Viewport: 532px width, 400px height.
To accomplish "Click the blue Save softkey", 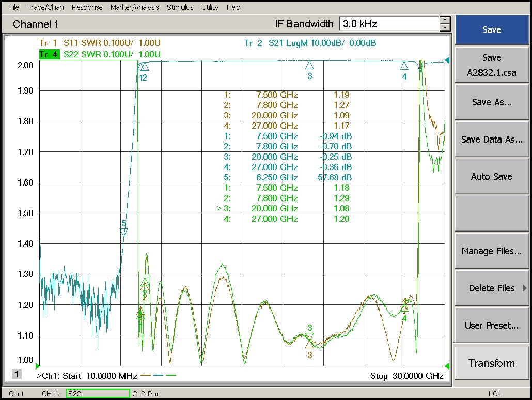I will tap(492, 30).
